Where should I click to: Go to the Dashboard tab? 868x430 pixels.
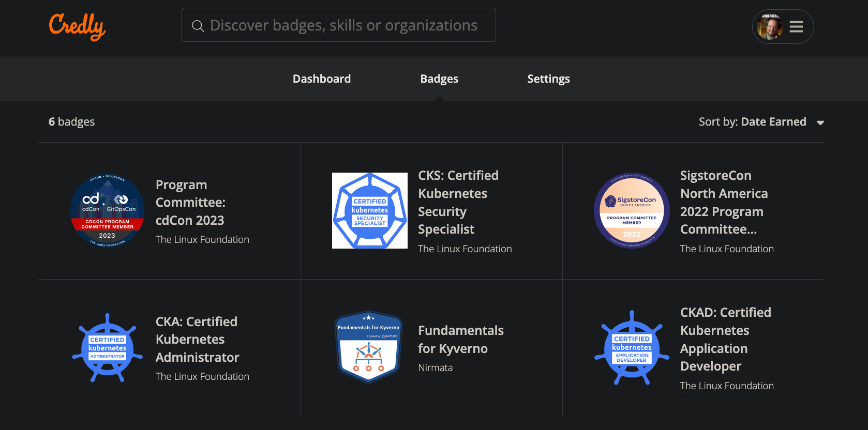click(x=322, y=79)
